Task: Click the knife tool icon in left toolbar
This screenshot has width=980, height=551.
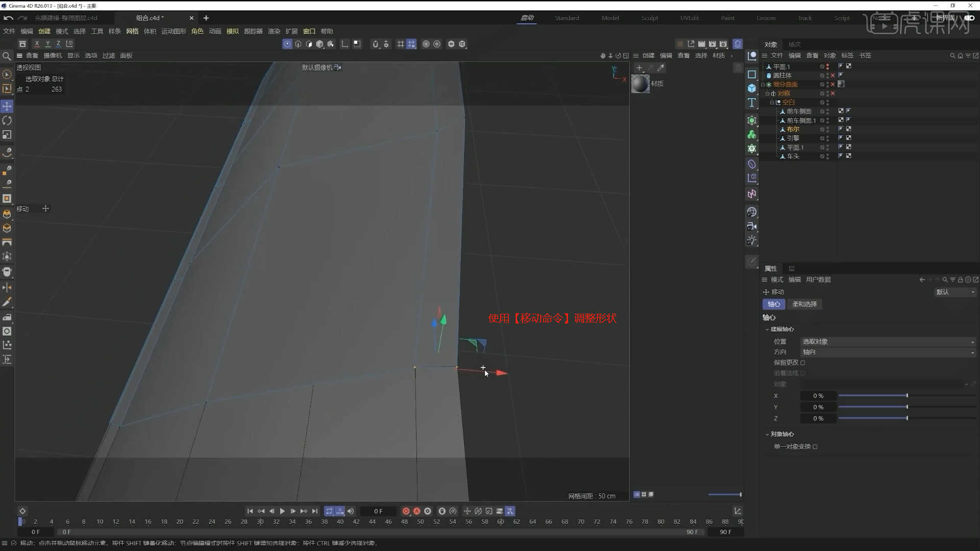Action: coord(7,303)
